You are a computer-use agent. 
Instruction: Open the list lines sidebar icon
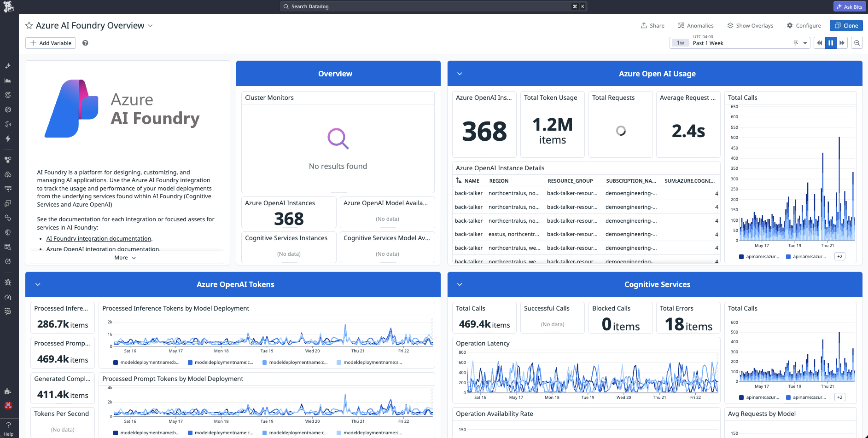[8, 189]
